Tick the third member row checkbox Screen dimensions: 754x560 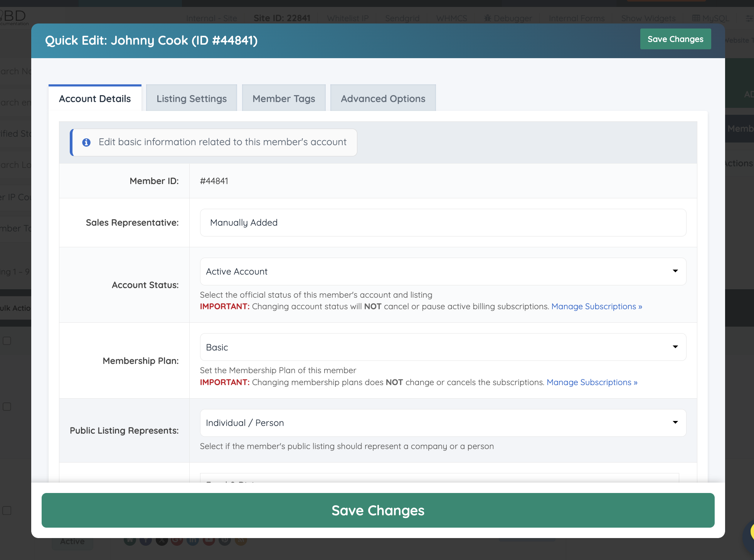[x=7, y=510]
